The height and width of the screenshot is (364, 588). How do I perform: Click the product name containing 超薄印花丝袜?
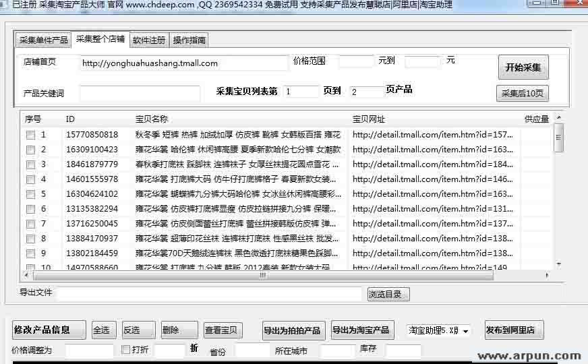point(237,239)
